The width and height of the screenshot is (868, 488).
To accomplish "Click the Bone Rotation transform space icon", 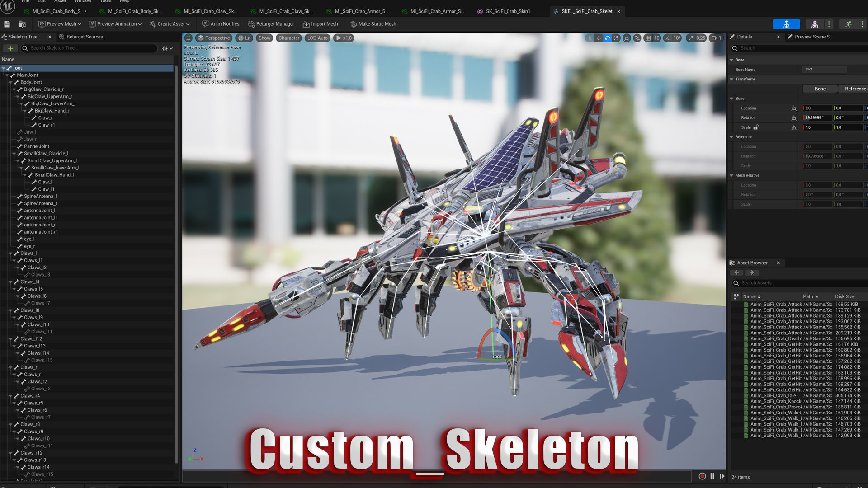I will [x=794, y=117].
